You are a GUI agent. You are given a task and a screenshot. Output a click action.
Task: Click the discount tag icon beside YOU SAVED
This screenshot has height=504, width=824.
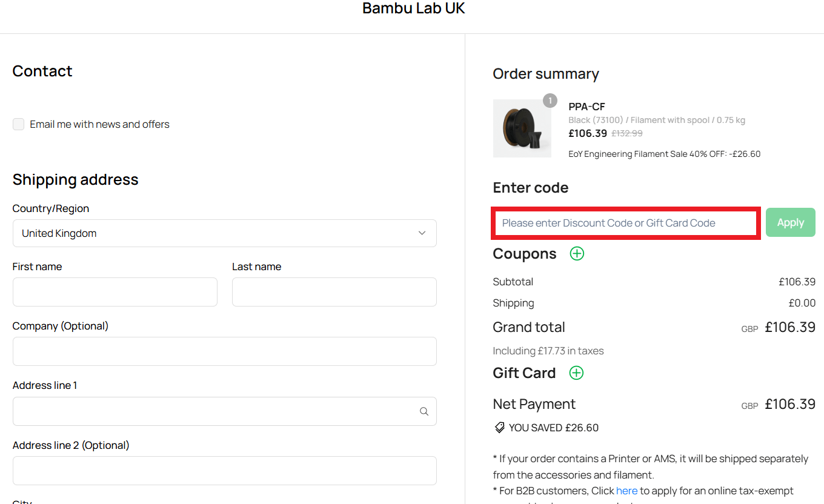pos(499,427)
